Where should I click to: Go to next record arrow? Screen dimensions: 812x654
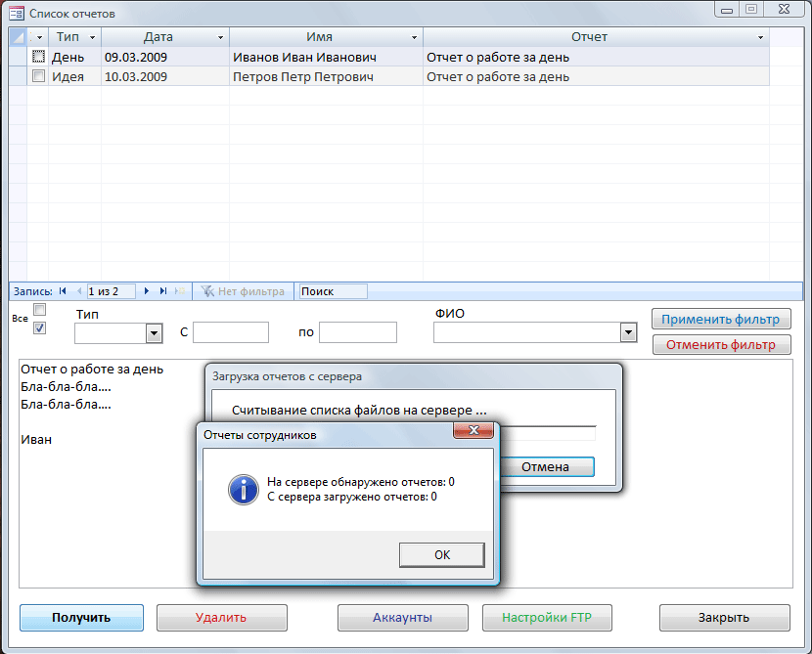click(x=147, y=291)
